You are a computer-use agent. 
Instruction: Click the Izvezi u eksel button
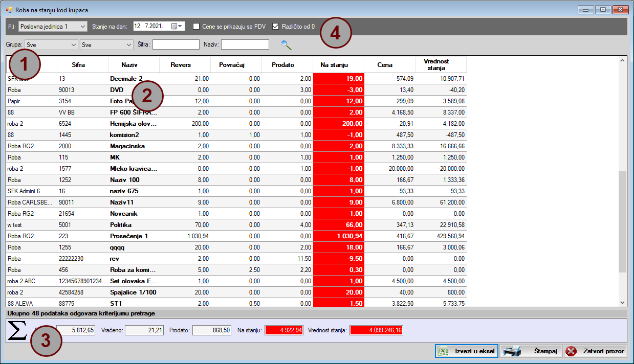click(x=466, y=351)
